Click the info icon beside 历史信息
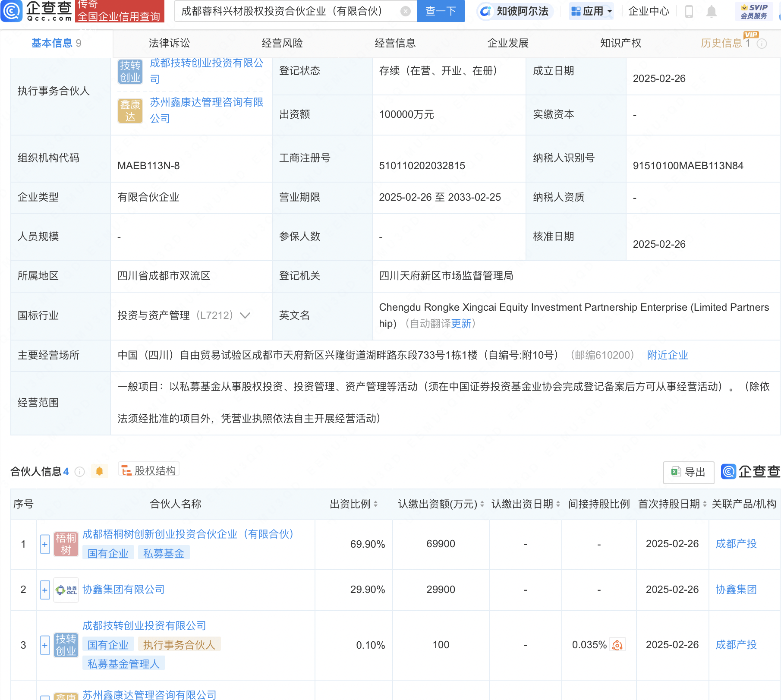 pos(762,43)
